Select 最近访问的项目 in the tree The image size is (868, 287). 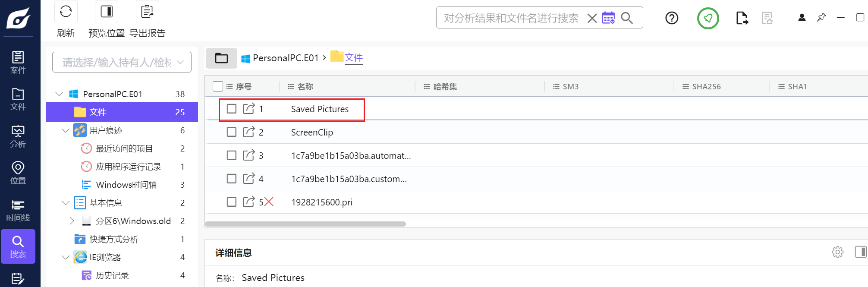[x=124, y=148]
